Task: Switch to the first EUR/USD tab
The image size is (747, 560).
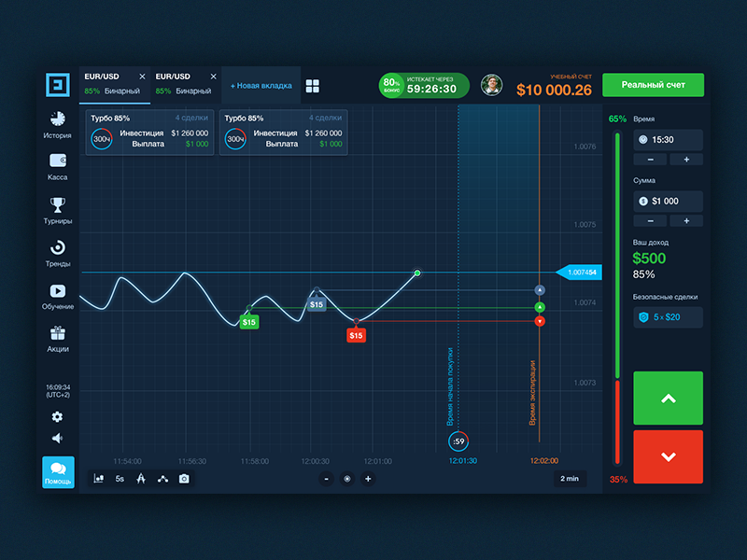Action: click(x=114, y=84)
